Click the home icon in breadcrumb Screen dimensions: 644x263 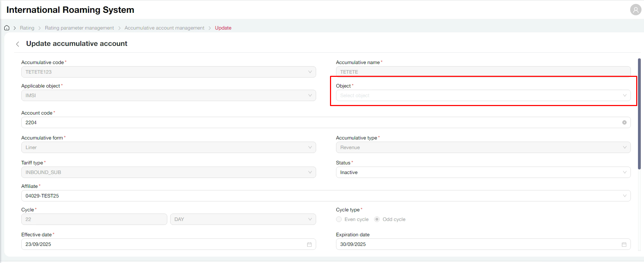point(7,28)
